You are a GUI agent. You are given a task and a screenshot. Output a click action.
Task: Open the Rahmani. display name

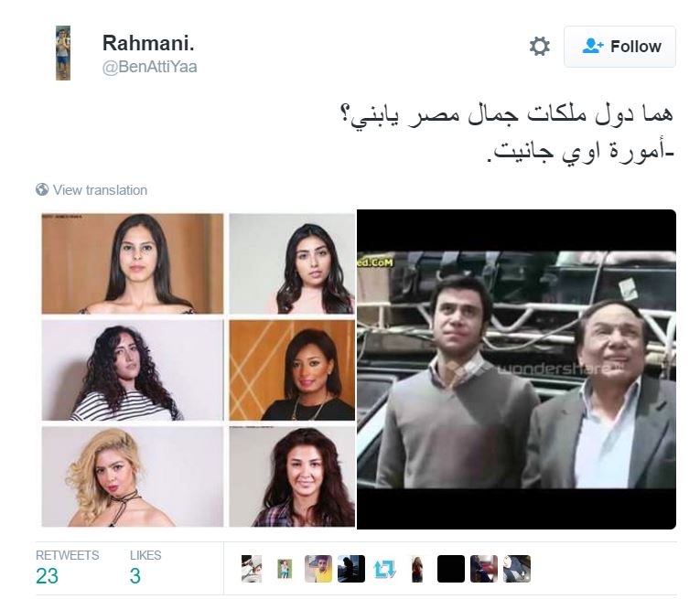[x=148, y=43]
